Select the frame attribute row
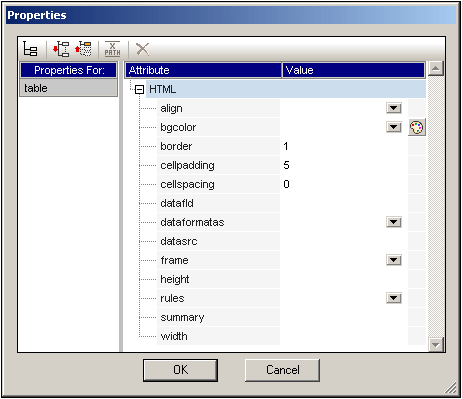The width and height of the screenshot is (462, 399). pyautogui.click(x=218, y=260)
